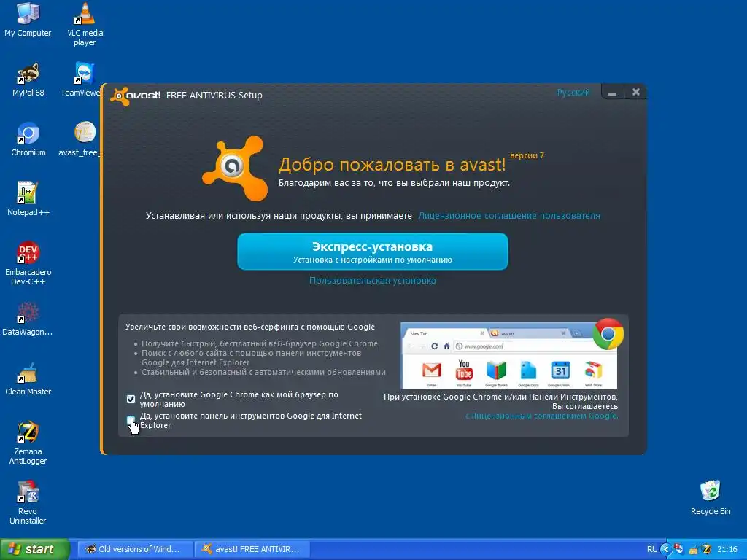747x560 pixels.
Task: Start the Экспресс-установка express install
Action: pos(373,252)
